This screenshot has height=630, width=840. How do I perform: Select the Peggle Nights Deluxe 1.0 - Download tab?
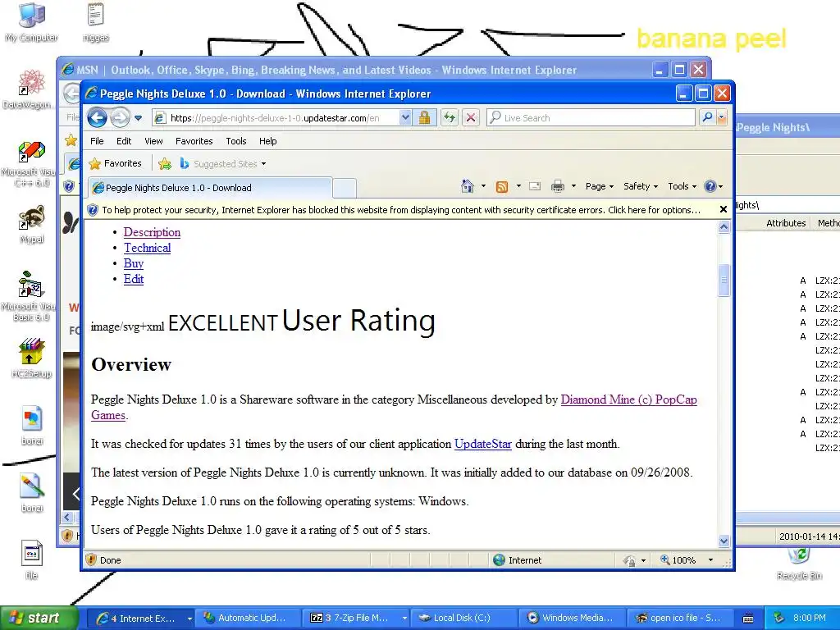tap(209, 188)
